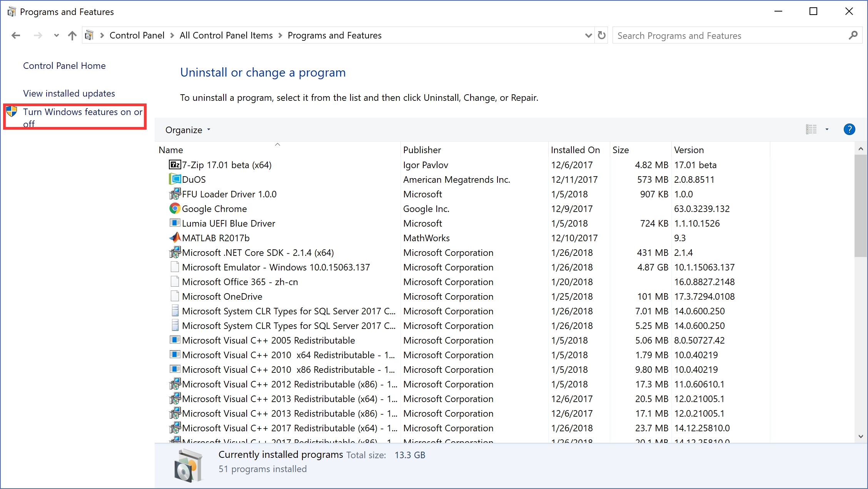Click the search magnifier icon
This screenshot has width=868, height=489.
pyautogui.click(x=853, y=35)
